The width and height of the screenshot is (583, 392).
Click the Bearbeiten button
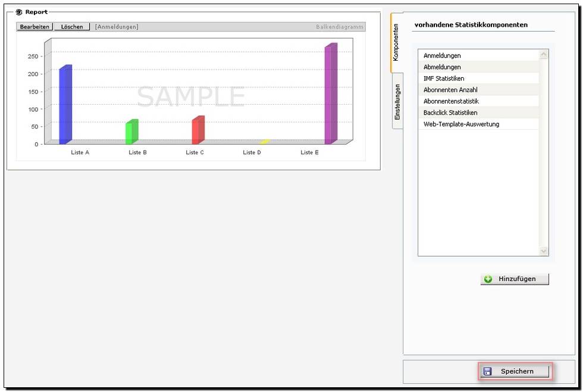pyautogui.click(x=35, y=27)
